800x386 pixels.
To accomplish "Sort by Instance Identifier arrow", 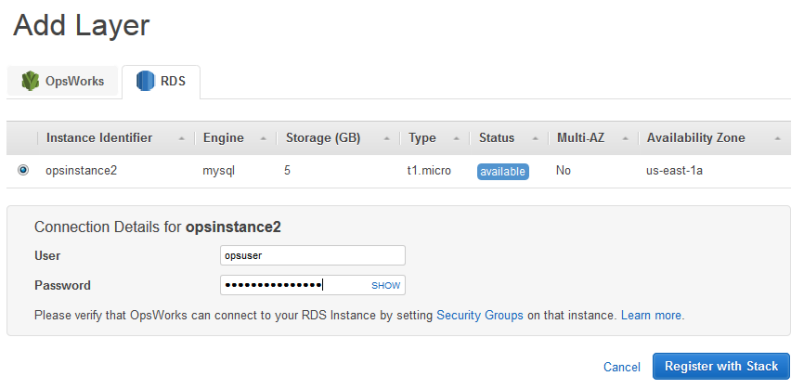I will pos(182,139).
